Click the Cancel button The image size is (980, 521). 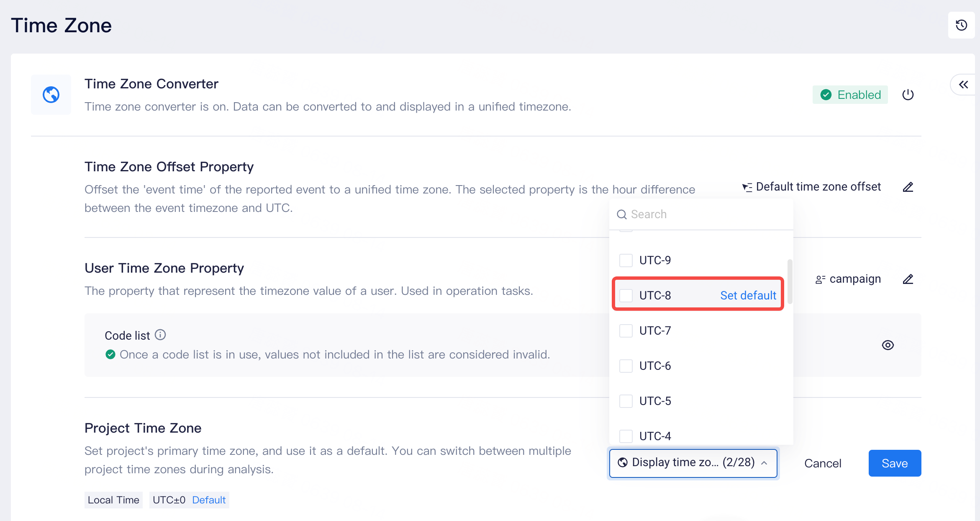tap(822, 463)
